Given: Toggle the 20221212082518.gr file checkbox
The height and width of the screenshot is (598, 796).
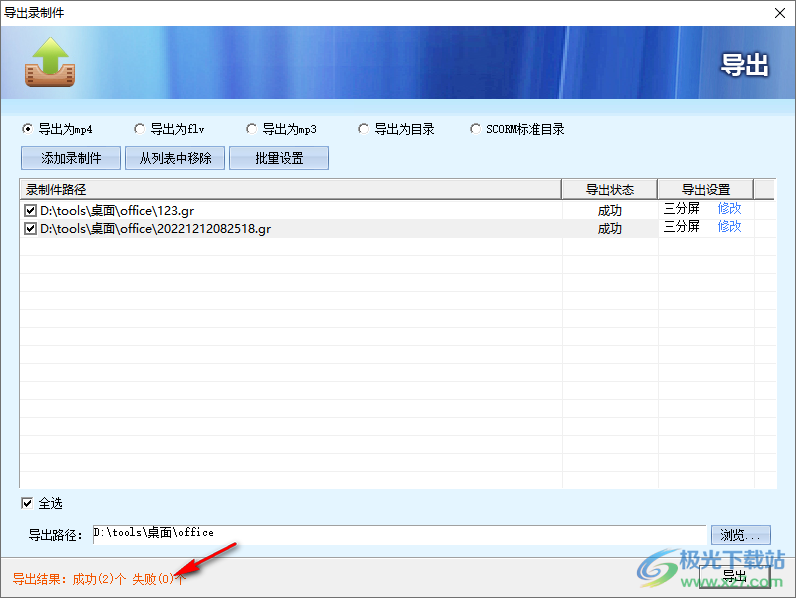Looking at the screenshot, I should 29,229.
